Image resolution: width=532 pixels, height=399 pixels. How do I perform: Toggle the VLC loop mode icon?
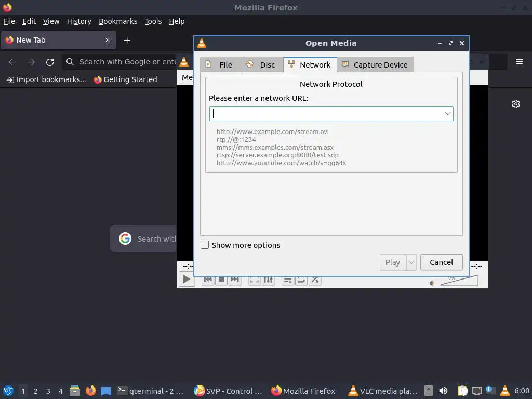pos(301,280)
